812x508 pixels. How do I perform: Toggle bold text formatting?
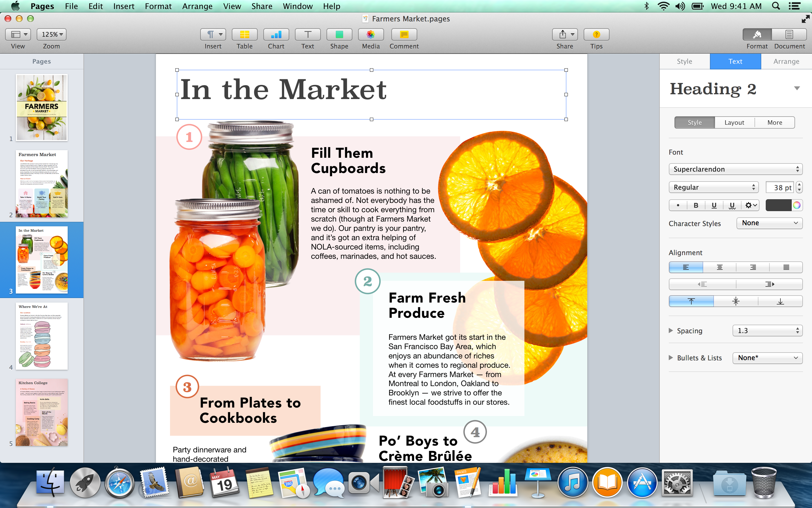(696, 205)
